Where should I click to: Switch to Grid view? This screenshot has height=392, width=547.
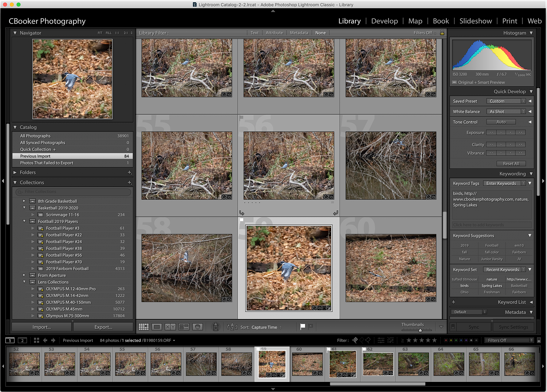point(144,327)
